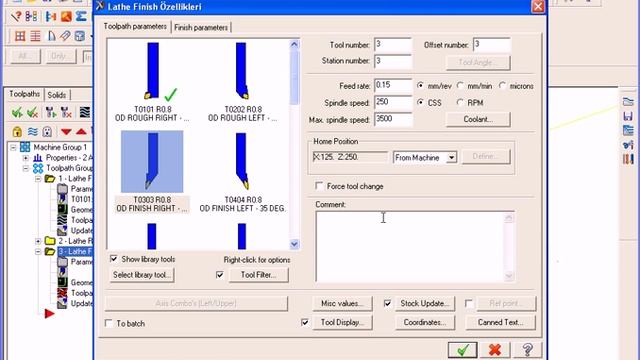This screenshot has height=360, width=640.
Task: Click the blue sigma-shaped toolbar icon
Action: 81,16
